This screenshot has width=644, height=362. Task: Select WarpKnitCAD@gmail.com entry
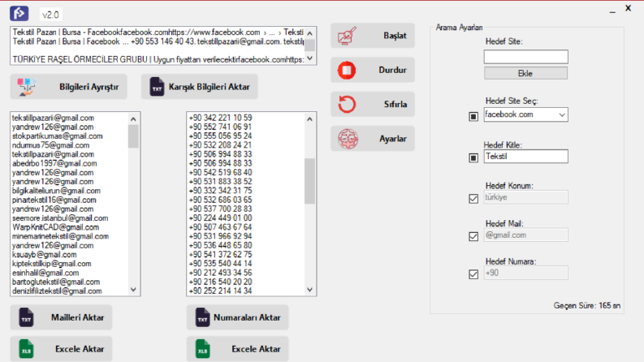click(x=55, y=227)
